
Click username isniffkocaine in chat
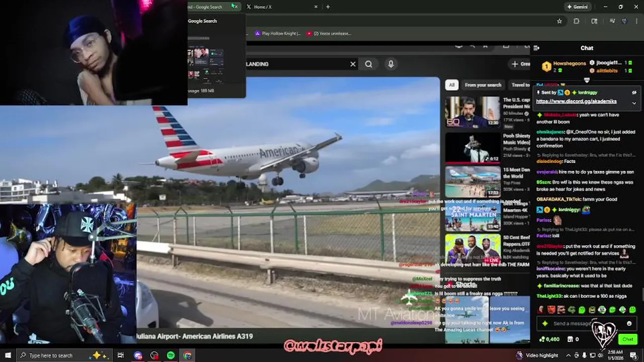[551, 269]
